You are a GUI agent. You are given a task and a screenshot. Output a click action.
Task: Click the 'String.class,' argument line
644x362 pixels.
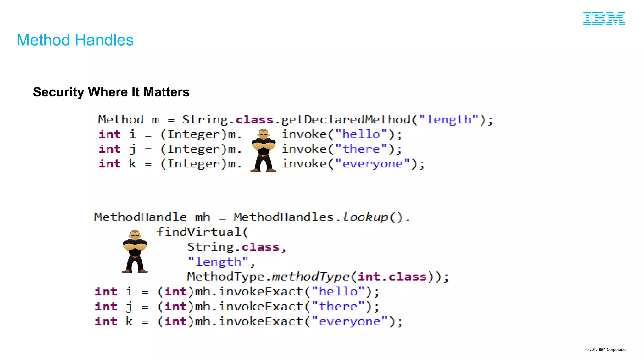pyautogui.click(x=237, y=247)
